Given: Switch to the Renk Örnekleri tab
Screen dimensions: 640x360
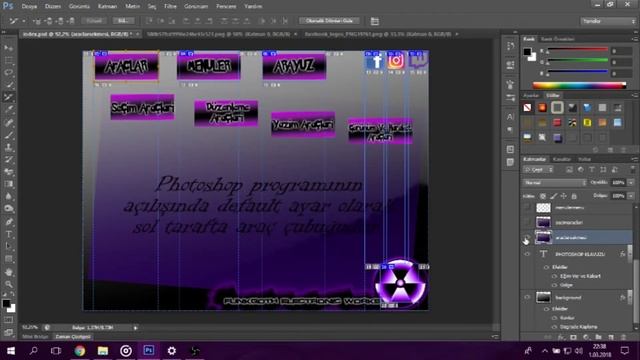Looking at the screenshot, I should (558, 39).
